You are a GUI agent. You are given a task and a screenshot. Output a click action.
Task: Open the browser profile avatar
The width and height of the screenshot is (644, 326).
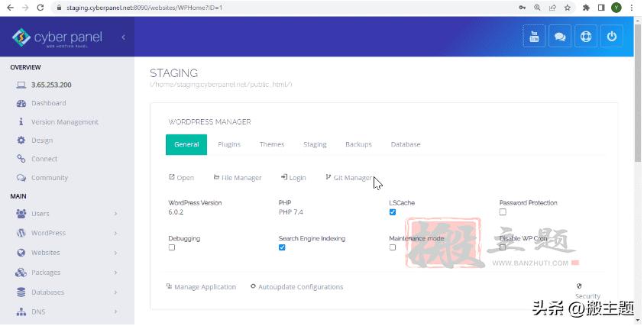pos(616,8)
